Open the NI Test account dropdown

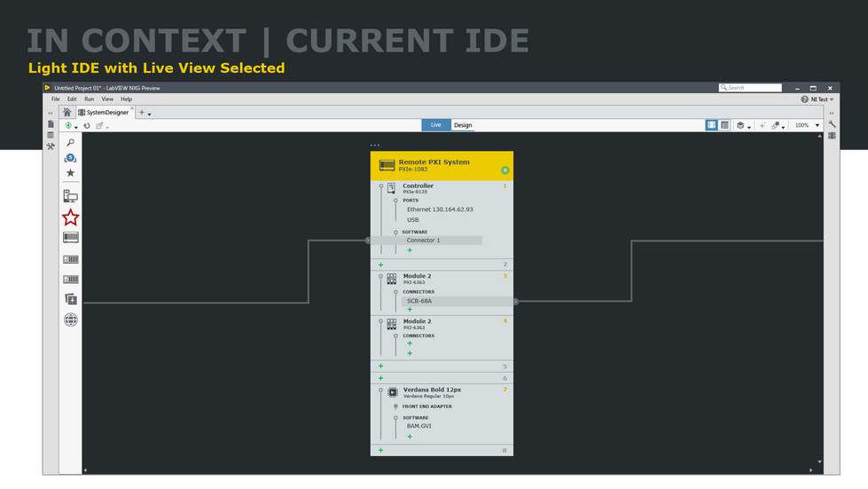click(x=822, y=99)
